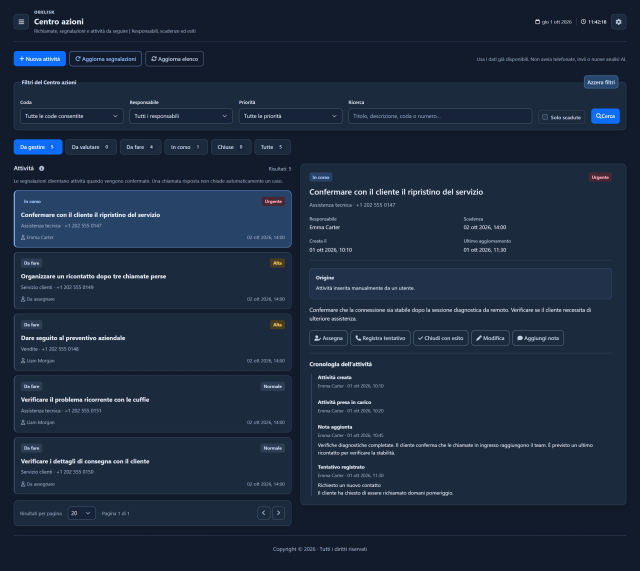
Task: Click person icon in Dare seguito al preventivo card
Action: click(23, 361)
